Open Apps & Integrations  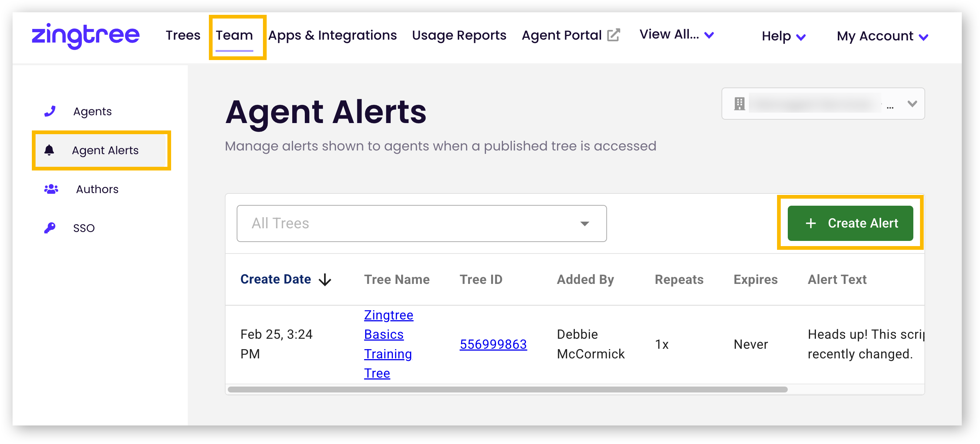333,36
